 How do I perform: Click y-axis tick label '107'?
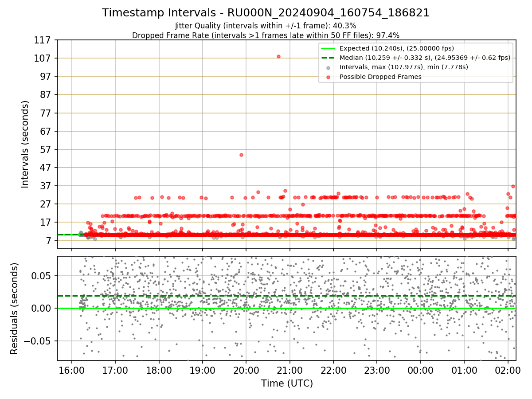43,59
